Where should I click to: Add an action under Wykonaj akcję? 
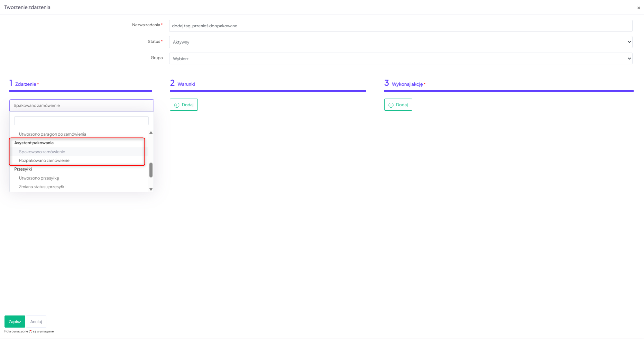click(398, 105)
